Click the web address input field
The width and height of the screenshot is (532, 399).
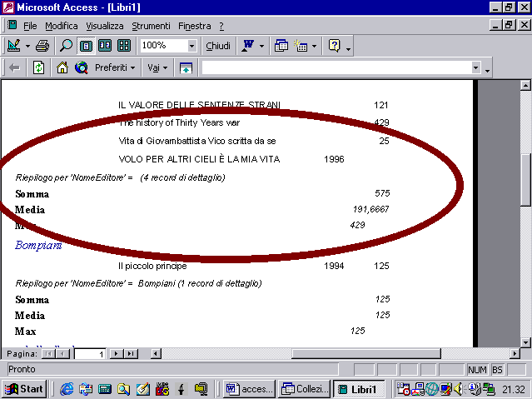click(x=336, y=67)
